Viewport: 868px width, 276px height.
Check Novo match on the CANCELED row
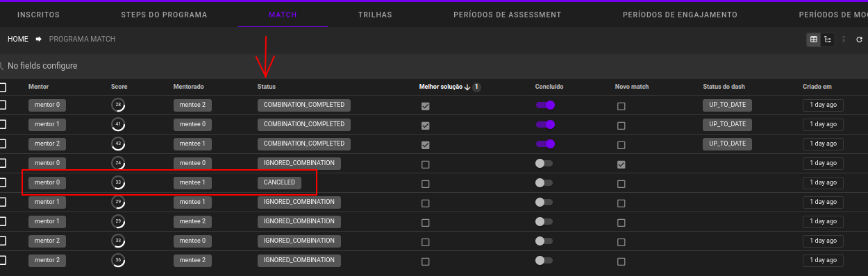(x=621, y=184)
